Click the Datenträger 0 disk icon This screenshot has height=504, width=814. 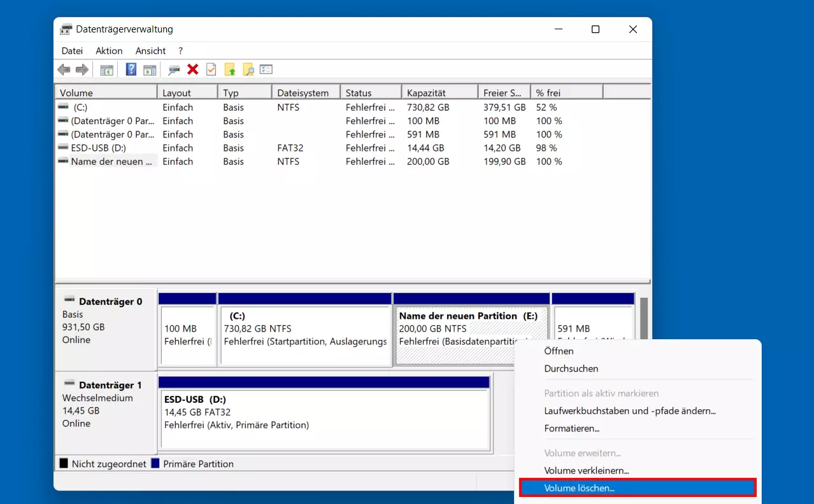pos(69,300)
